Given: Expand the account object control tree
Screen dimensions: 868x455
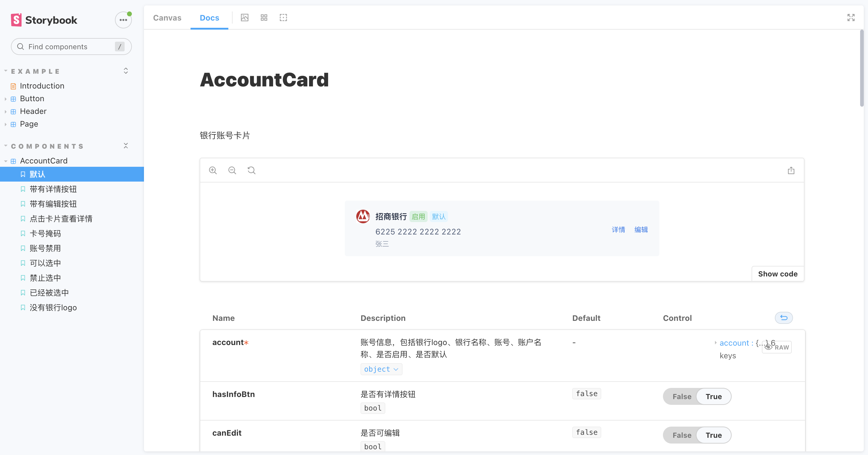Looking at the screenshot, I should [x=716, y=343].
